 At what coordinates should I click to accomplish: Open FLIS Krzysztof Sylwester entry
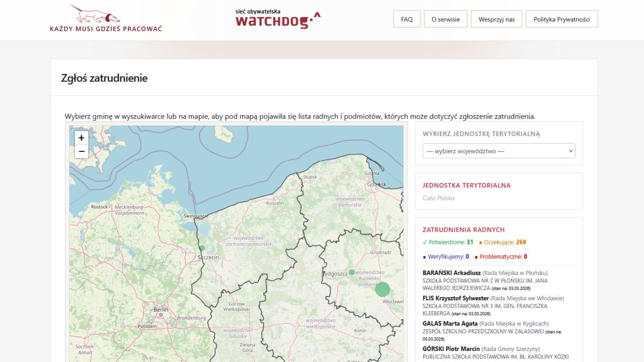(455, 298)
